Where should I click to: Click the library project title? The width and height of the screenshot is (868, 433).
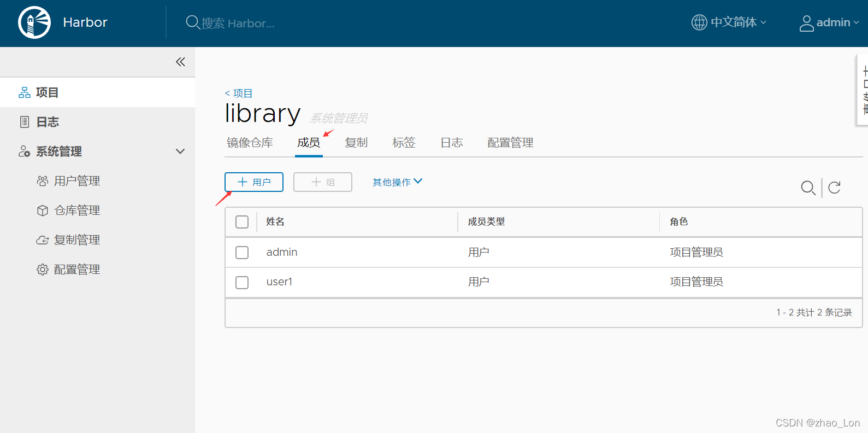click(x=263, y=114)
